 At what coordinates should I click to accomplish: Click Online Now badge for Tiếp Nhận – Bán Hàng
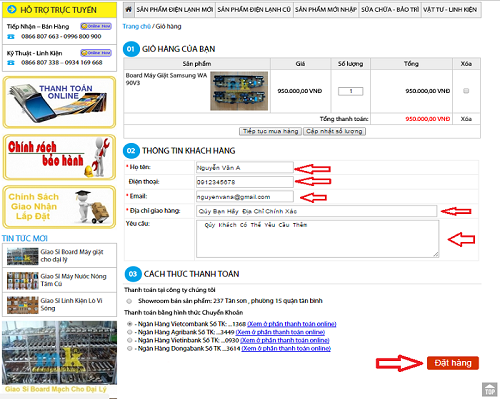[x=96, y=26]
